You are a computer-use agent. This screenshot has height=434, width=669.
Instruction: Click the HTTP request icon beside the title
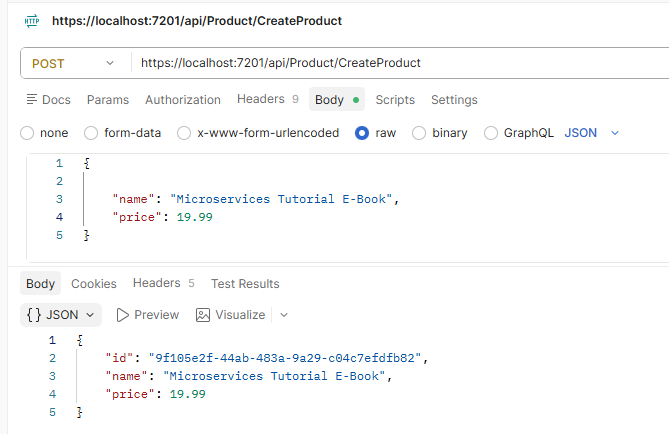32,20
